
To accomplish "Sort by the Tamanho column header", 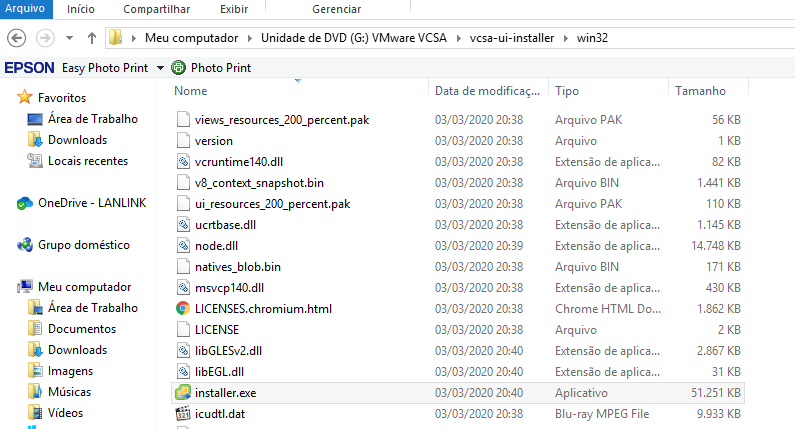I will (700, 91).
